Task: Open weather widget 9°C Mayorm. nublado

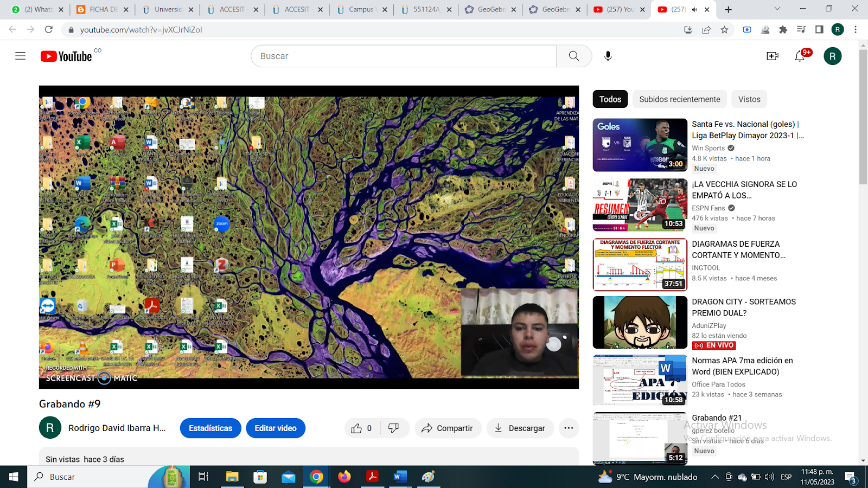Action: click(x=647, y=477)
